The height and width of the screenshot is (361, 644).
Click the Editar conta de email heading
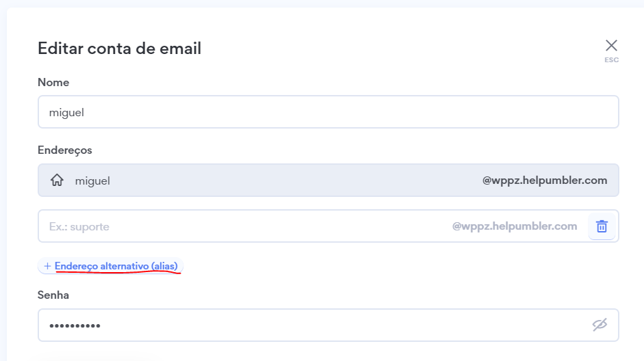(x=119, y=49)
